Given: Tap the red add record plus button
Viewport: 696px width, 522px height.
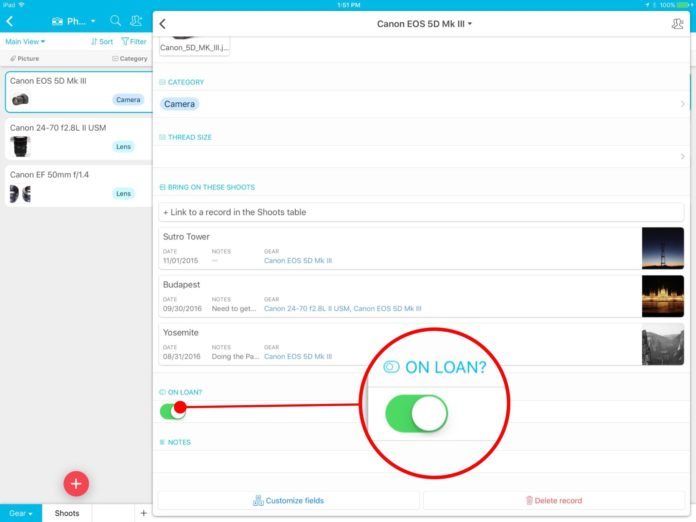Looking at the screenshot, I should pyautogui.click(x=76, y=483).
